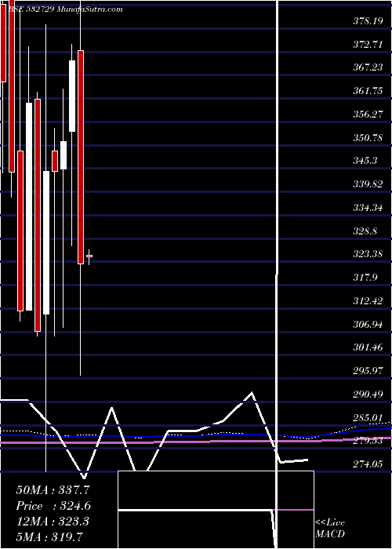This screenshot has width=392, height=549.
Task: Click the 372.71 price axis label
Action: (x=368, y=45)
